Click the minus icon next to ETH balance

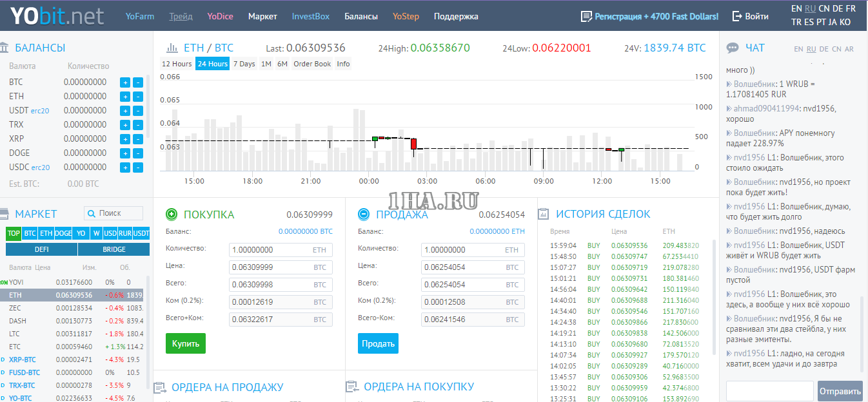(x=138, y=97)
